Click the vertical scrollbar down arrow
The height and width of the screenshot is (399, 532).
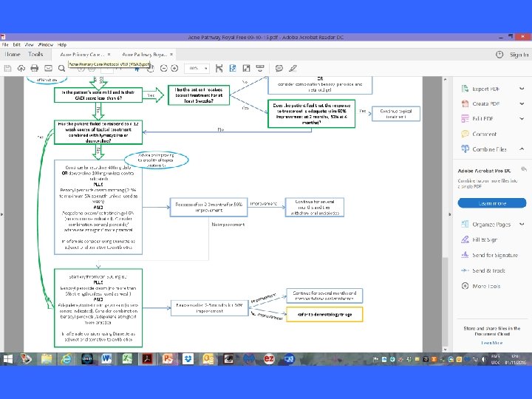(445, 349)
